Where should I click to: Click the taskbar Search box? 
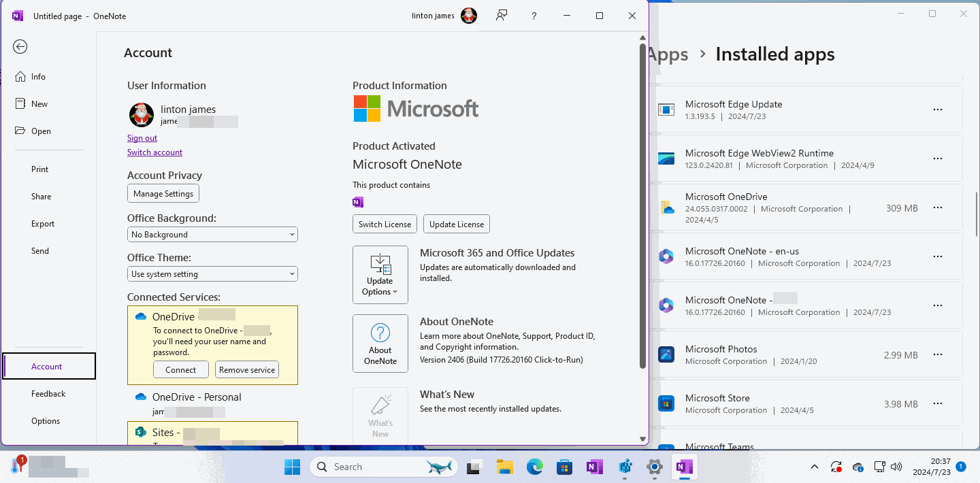click(383, 467)
